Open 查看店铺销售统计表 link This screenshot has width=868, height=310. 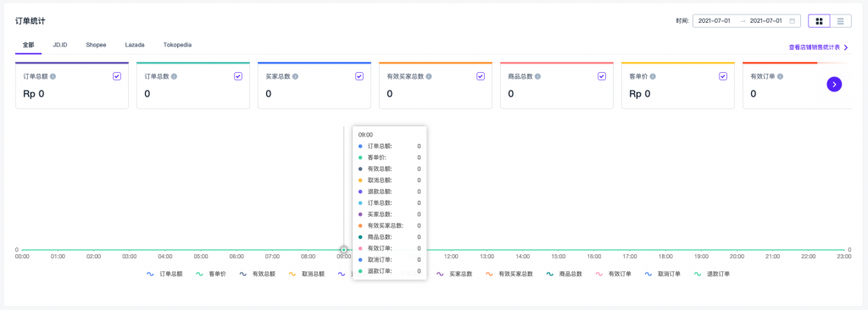818,47
